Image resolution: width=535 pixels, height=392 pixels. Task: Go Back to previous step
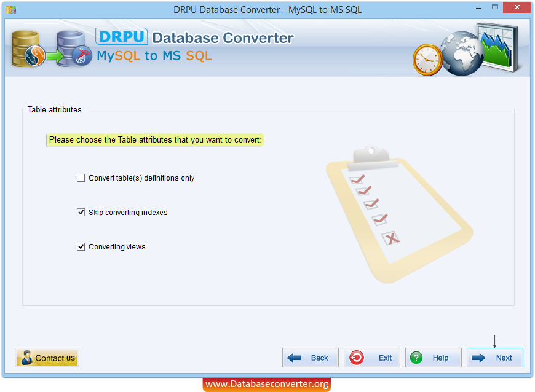click(310, 358)
